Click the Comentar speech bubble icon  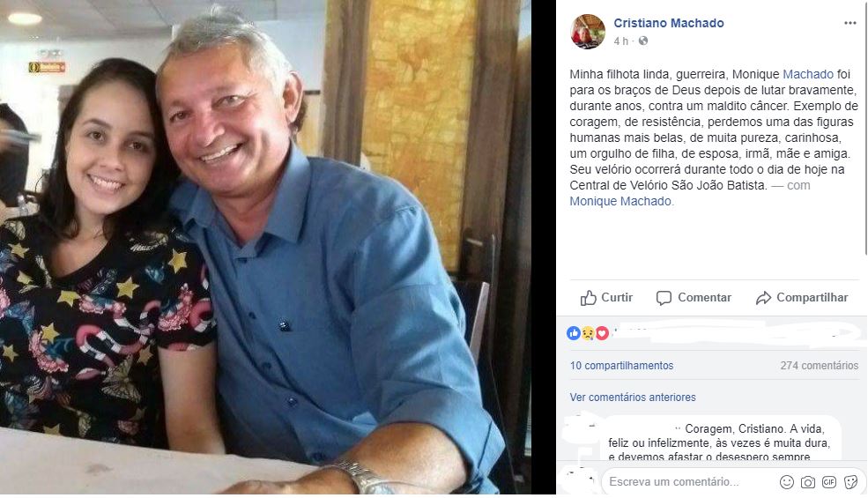[x=664, y=298]
